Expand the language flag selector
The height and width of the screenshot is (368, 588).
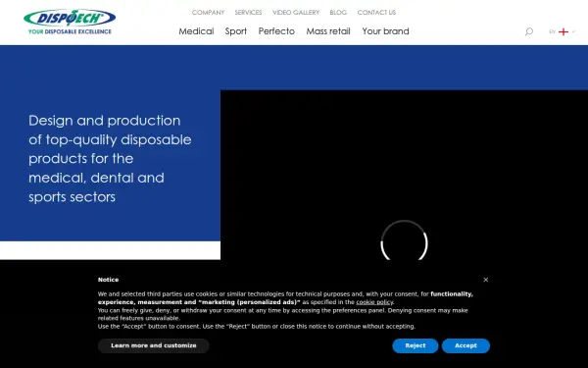click(562, 32)
